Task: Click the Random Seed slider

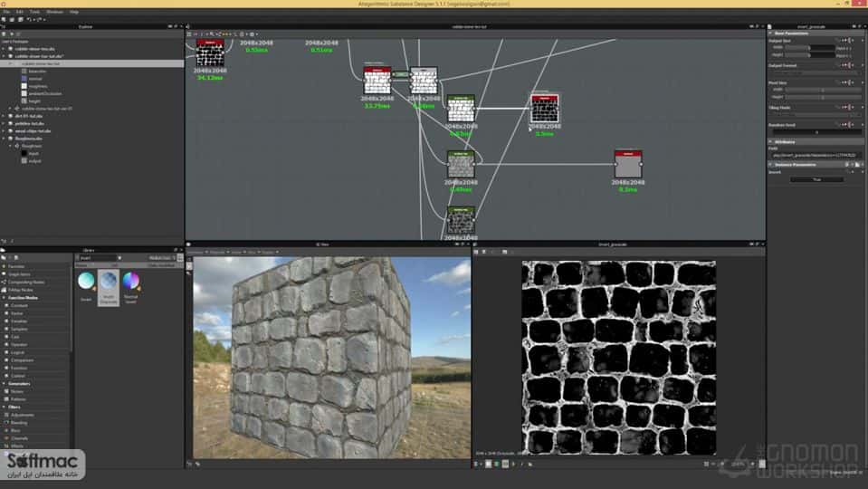Action: [816, 132]
